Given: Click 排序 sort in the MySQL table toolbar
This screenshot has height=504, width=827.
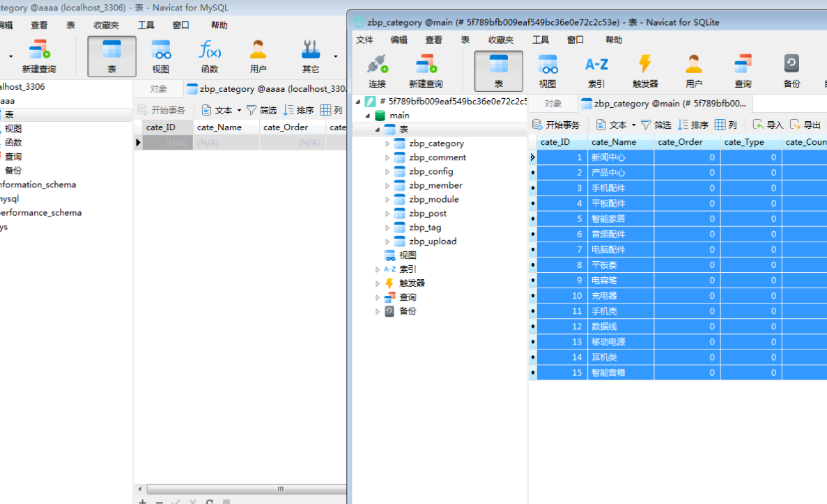Looking at the screenshot, I should 298,110.
